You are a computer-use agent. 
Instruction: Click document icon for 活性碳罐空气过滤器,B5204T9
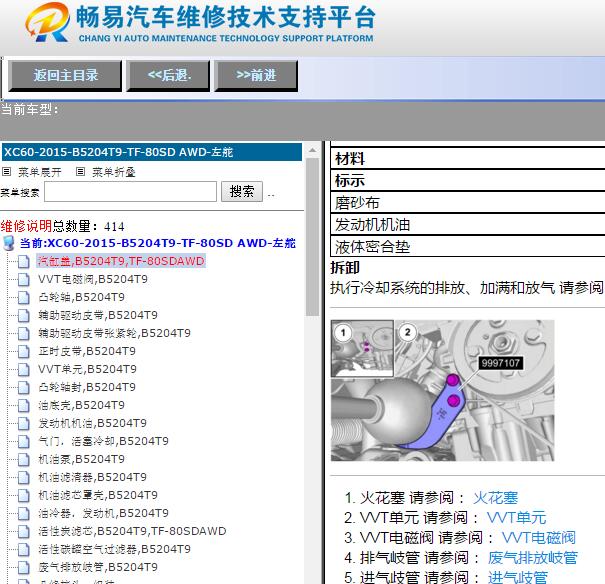tap(24, 549)
